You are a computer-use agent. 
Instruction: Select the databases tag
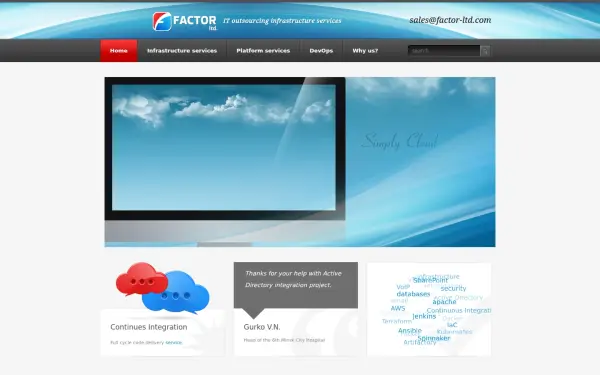[413, 294]
